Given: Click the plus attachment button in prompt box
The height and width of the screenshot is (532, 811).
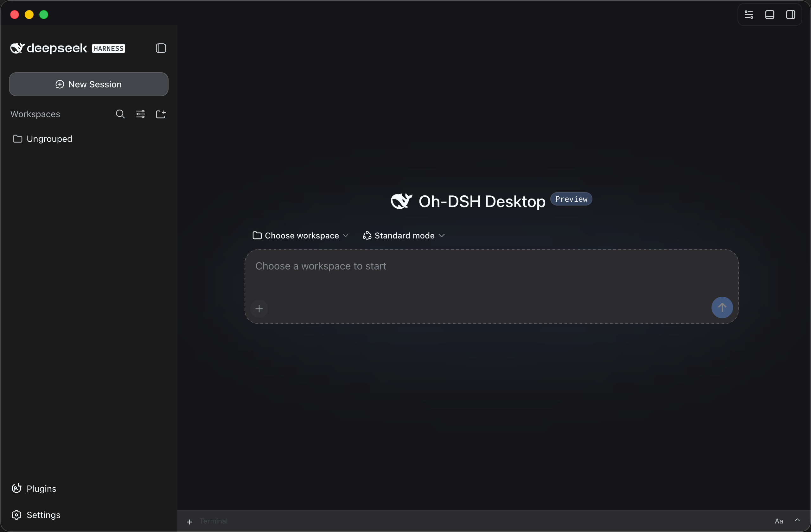Looking at the screenshot, I should pos(259,308).
